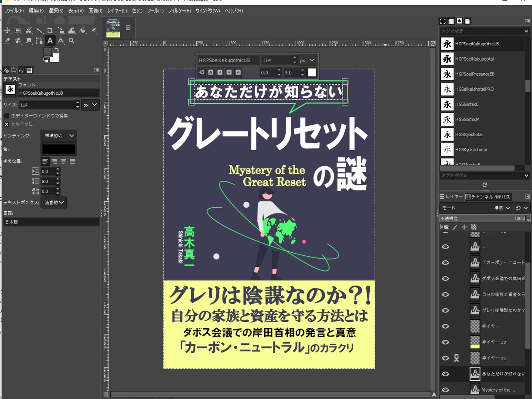Expand the 'タグを付ける' tag dropdown

coord(526,175)
